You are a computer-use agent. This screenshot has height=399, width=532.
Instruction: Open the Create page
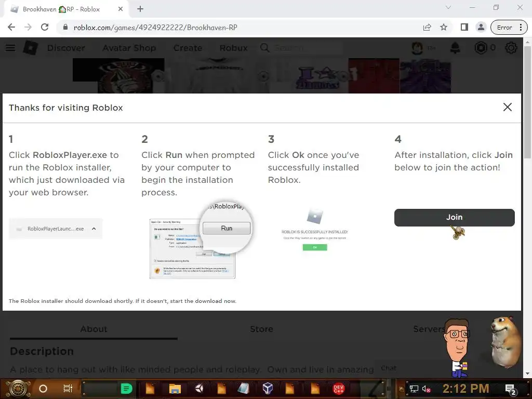188,48
